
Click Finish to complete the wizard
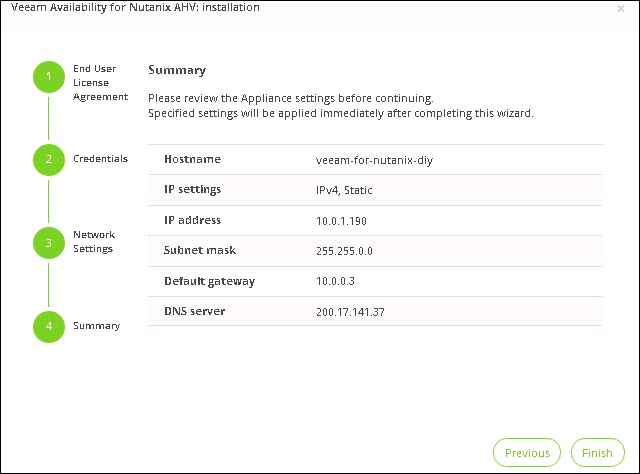click(x=597, y=453)
